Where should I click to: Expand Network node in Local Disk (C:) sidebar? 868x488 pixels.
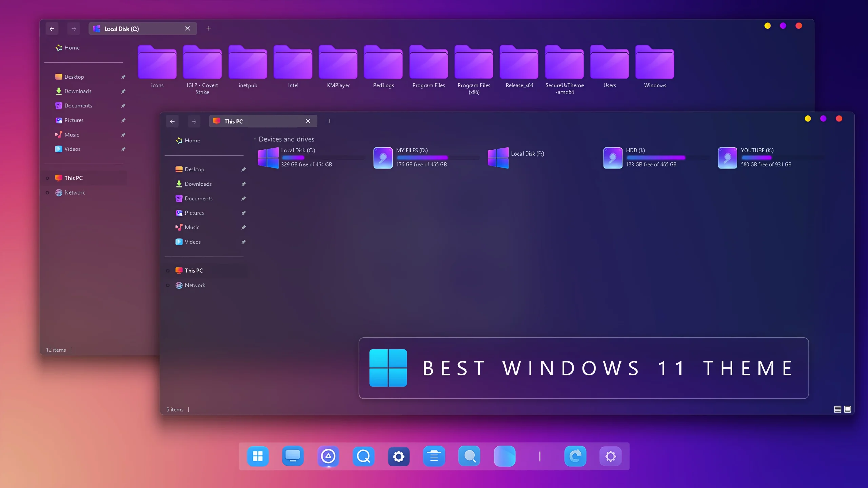coord(47,193)
